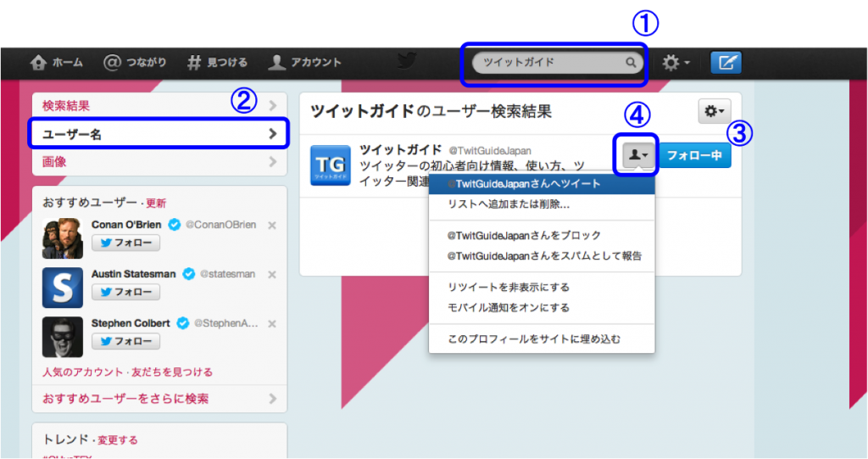Open the gear settings dropdown in the top bar
The width and height of the screenshot is (868, 459).
[x=676, y=63]
